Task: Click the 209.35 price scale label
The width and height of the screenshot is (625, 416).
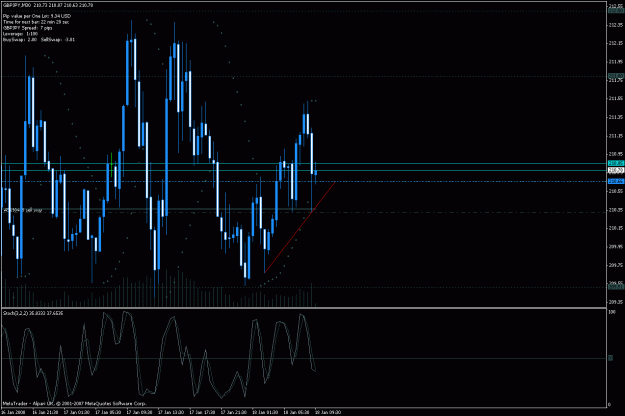Action: 616,302
